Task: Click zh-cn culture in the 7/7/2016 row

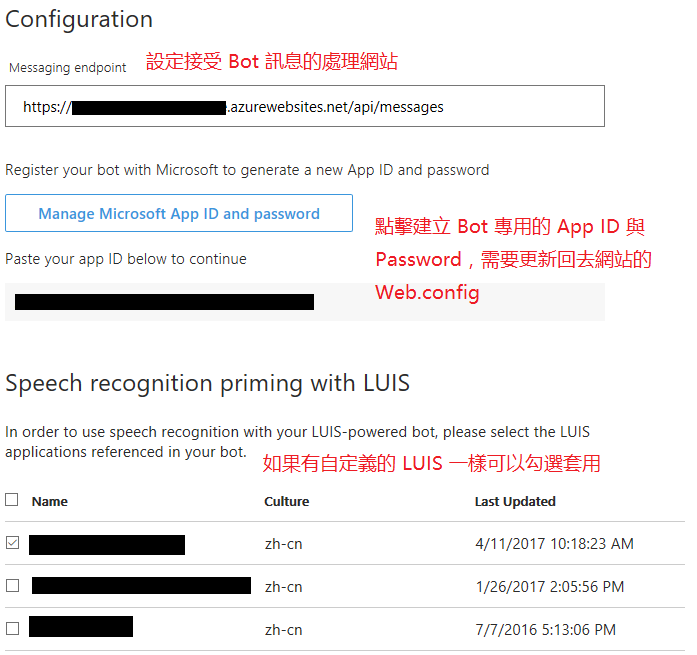Action: pyautogui.click(x=283, y=630)
